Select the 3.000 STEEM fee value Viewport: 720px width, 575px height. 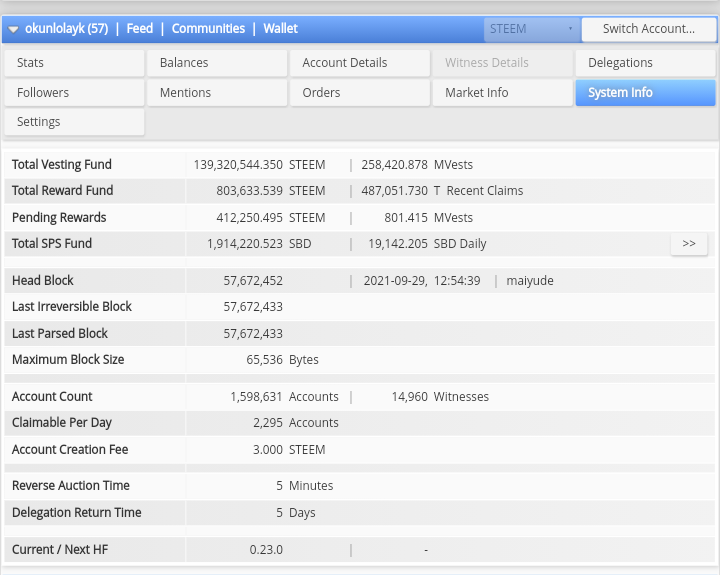click(289, 450)
